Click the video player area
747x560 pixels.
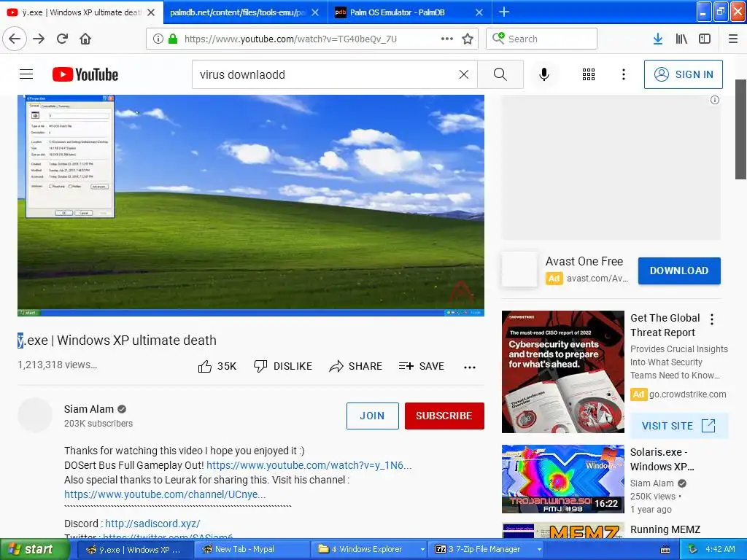(x=251, y=205)
